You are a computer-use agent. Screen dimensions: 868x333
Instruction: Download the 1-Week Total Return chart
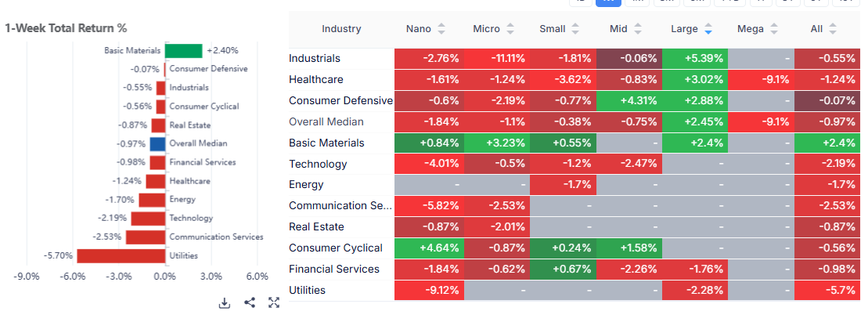(x=225, y=303)
